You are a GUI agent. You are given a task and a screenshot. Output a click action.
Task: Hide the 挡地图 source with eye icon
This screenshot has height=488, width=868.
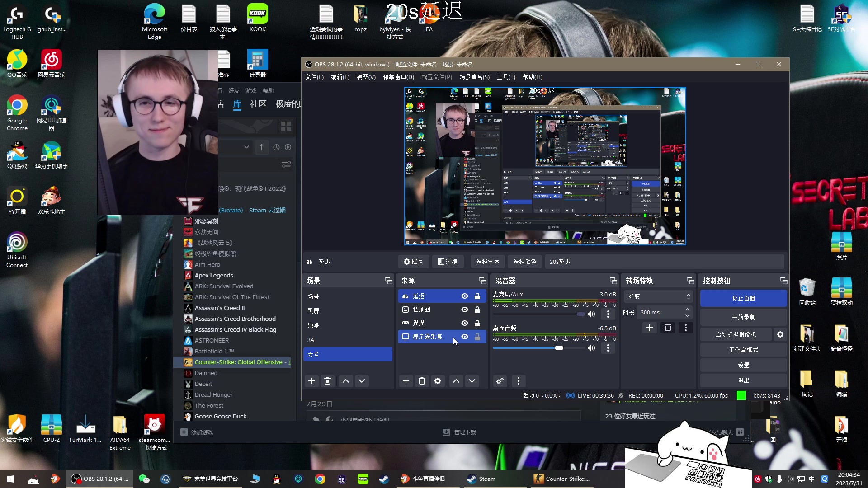[464, 310]
